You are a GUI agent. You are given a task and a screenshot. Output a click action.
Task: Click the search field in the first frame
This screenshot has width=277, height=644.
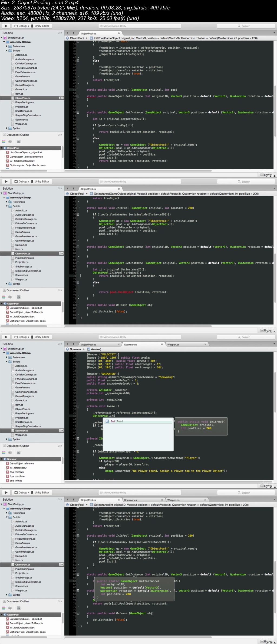(246, 26)
